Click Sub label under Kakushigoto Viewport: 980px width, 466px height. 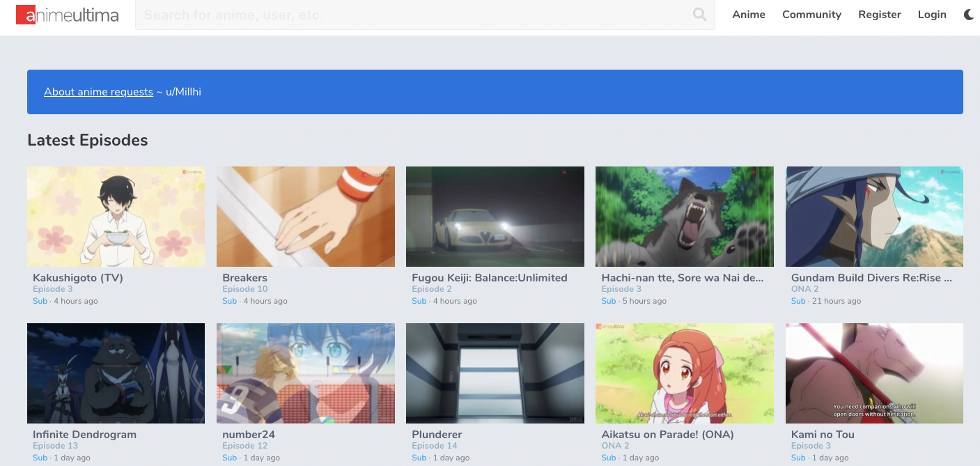40,301
